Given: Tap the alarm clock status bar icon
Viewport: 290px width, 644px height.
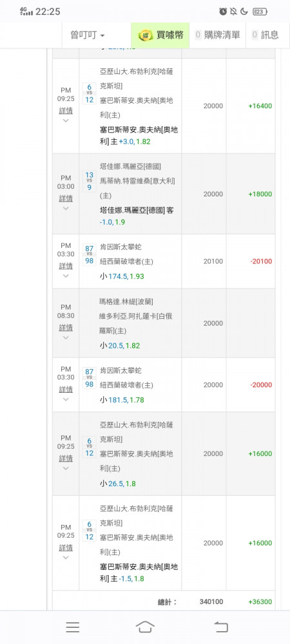Looking at the screenshot, I should 223,12.
